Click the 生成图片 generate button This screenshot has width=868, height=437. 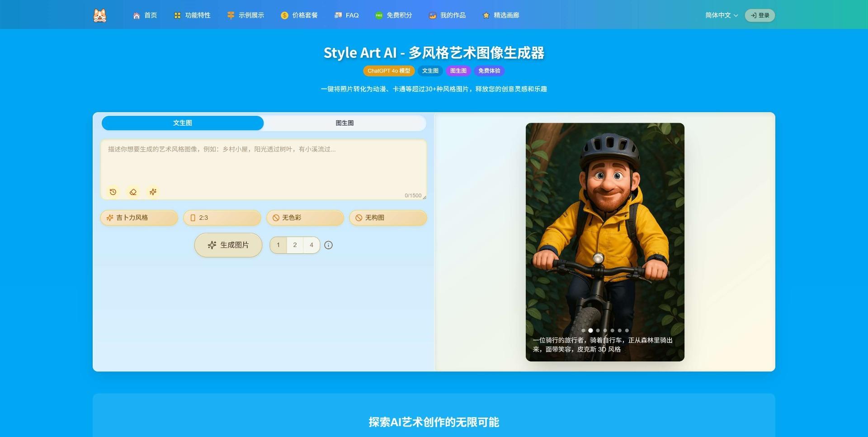pyautogui.click(x=228, y=245)
